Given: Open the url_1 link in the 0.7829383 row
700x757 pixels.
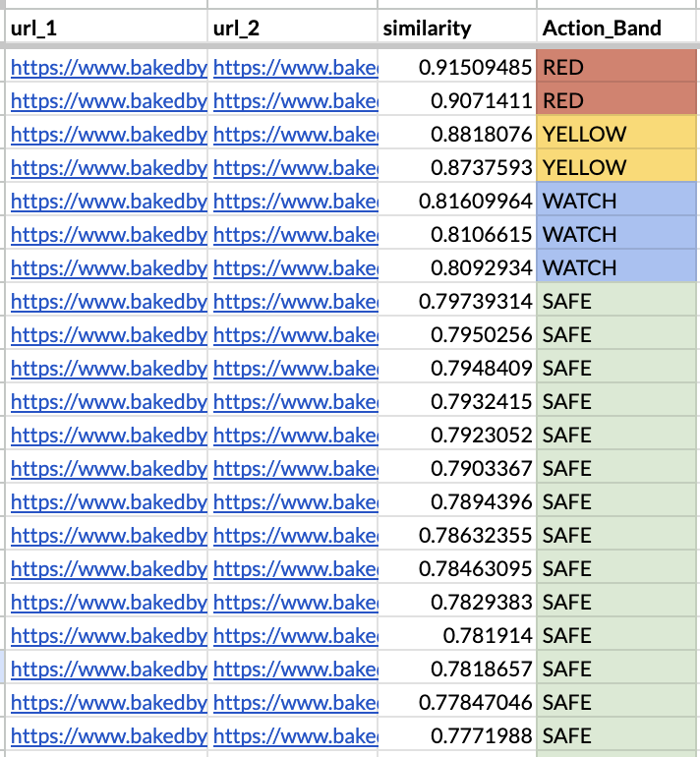Looking at the screenshot, I should pyautogui.click(x=108, y=602).
